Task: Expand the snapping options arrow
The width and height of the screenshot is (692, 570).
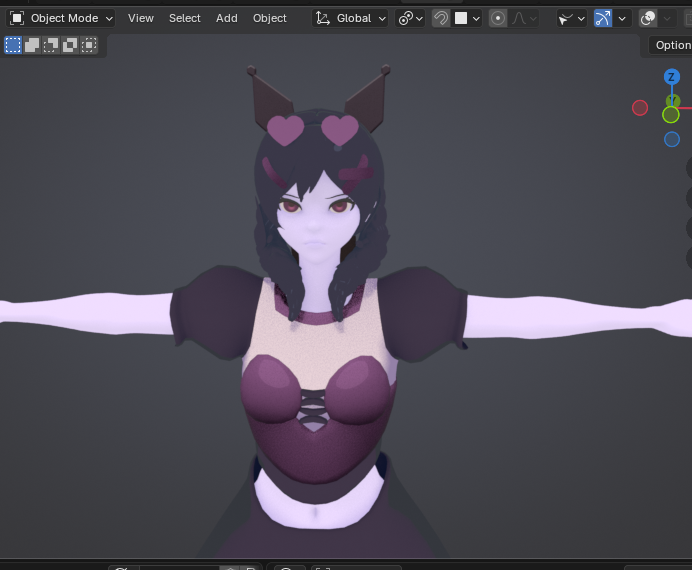Action: (x=476, y=19)
